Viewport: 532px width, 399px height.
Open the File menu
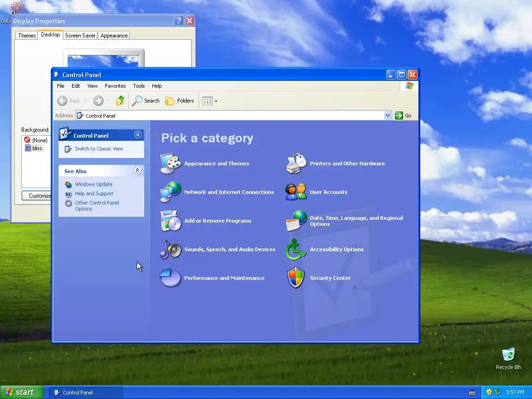click(x=61, y=86)
